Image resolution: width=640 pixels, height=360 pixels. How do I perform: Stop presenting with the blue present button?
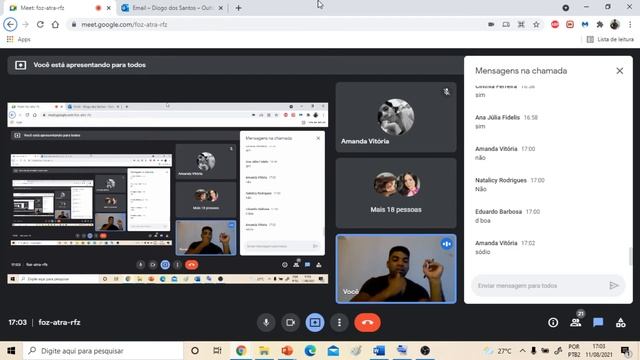(x=315, y=322)
